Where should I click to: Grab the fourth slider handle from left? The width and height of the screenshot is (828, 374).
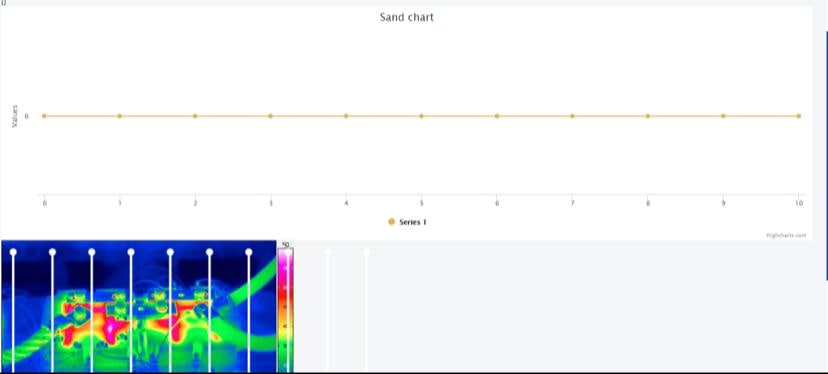click(131, 253)
